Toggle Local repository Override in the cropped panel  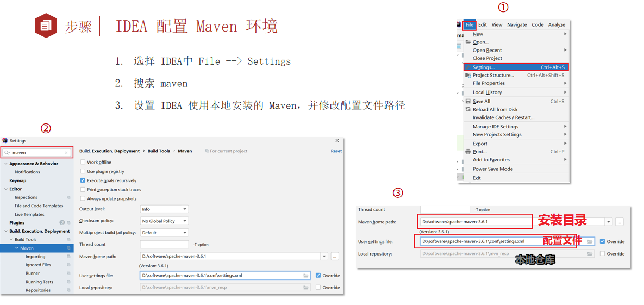(x=603, y=253)
